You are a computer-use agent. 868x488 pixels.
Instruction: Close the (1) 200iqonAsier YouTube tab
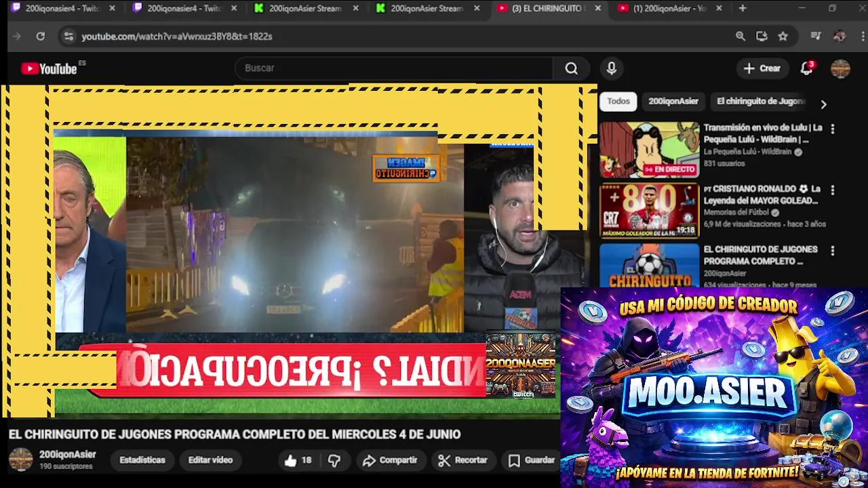719,8
